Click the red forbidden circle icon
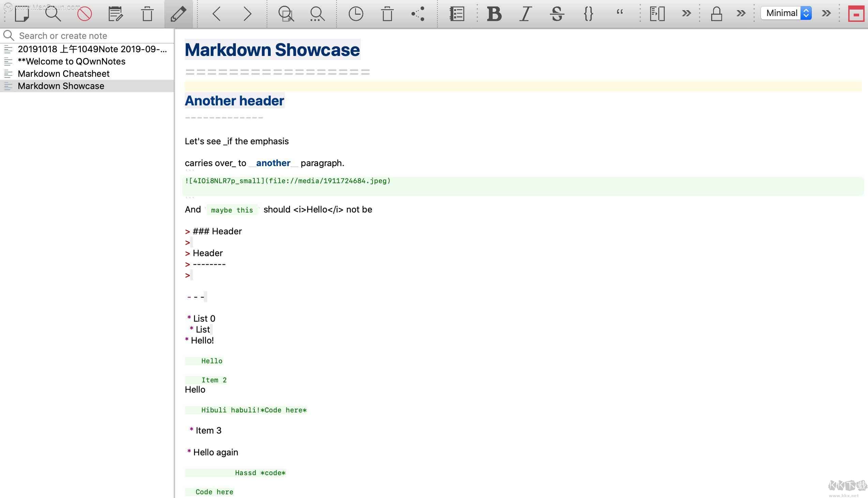The height and width of the screenshot is (498, 868). coord(84,14)
